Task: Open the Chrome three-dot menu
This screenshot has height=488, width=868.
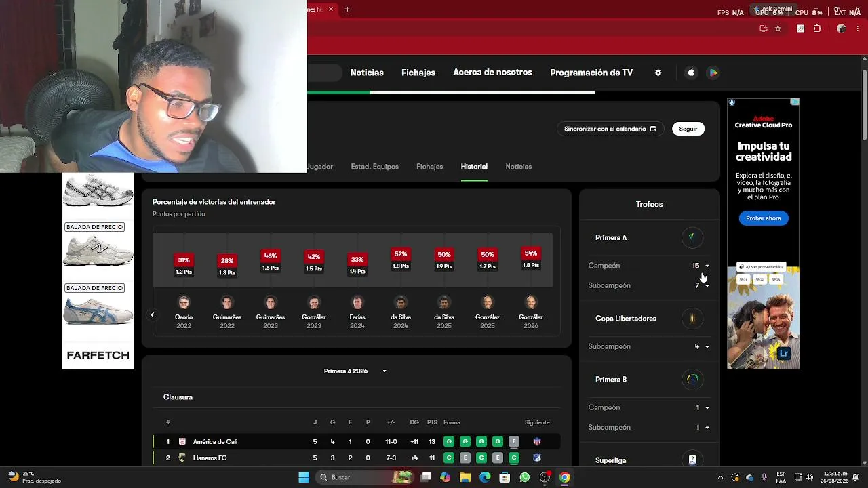Action: 859,28
